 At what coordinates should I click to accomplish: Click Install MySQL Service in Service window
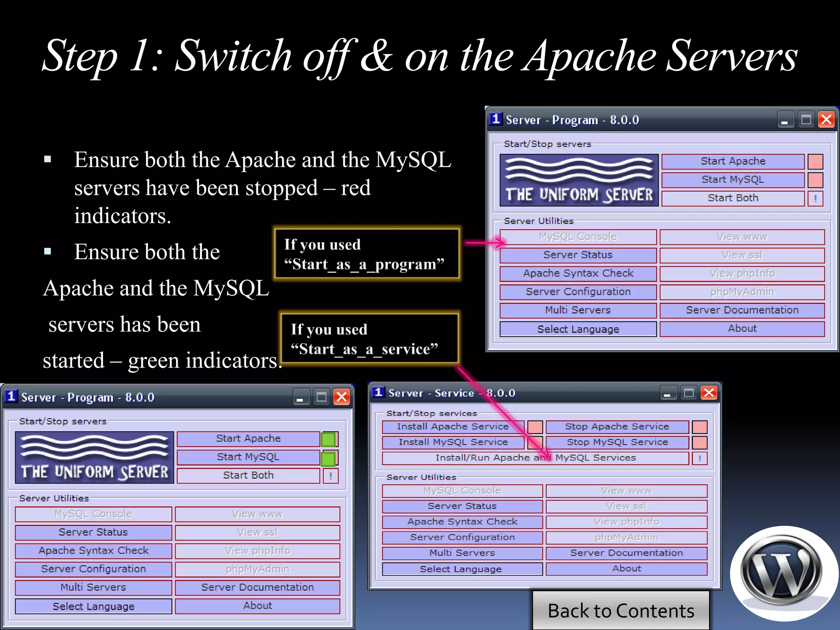(453, 443)
